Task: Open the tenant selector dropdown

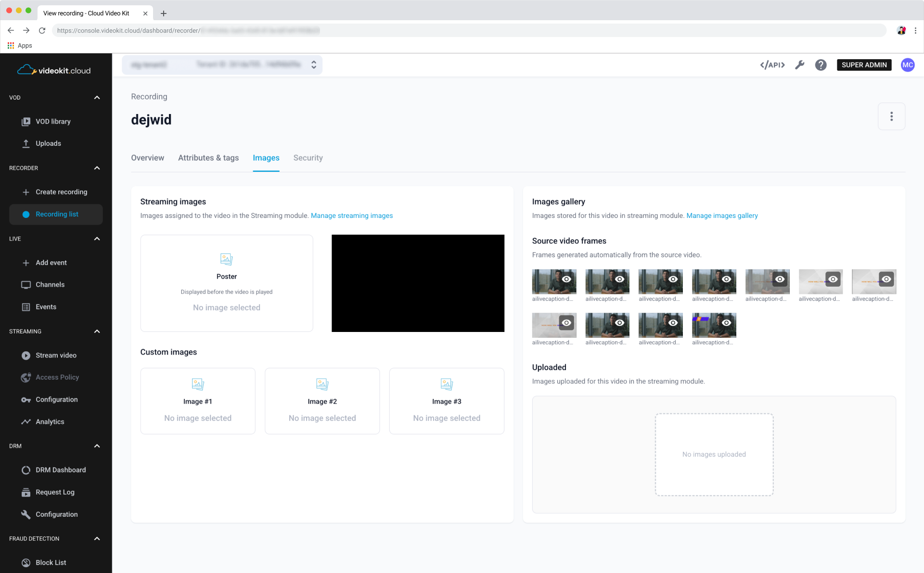Action: (x=222, y=64)
